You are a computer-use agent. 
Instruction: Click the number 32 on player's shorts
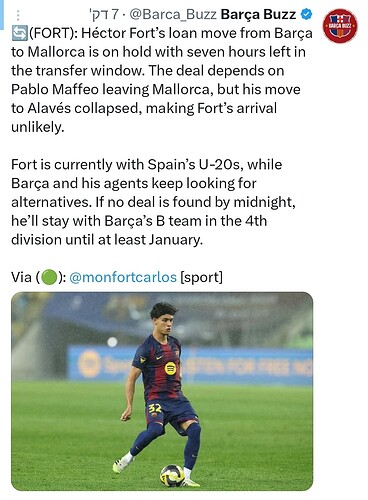click(155, 408)
